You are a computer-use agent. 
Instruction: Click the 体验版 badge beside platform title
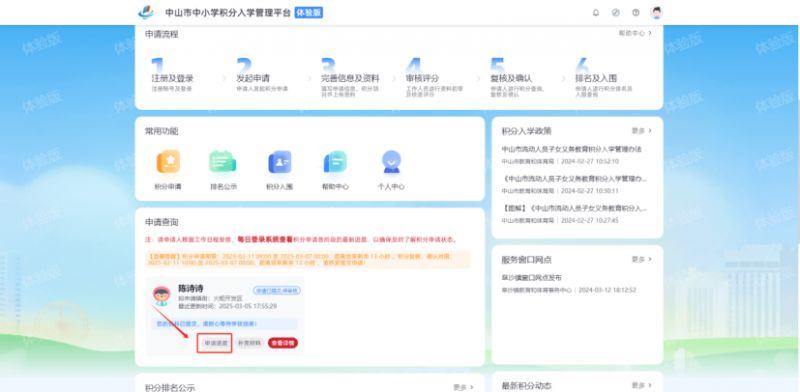point(309,13)
